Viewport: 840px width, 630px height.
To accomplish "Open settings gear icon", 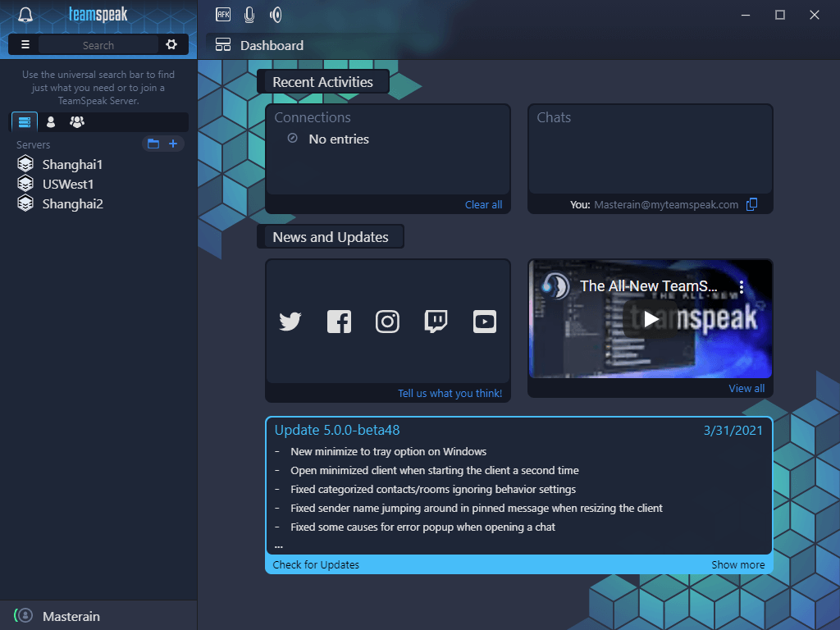I will [x=171, y=45].
